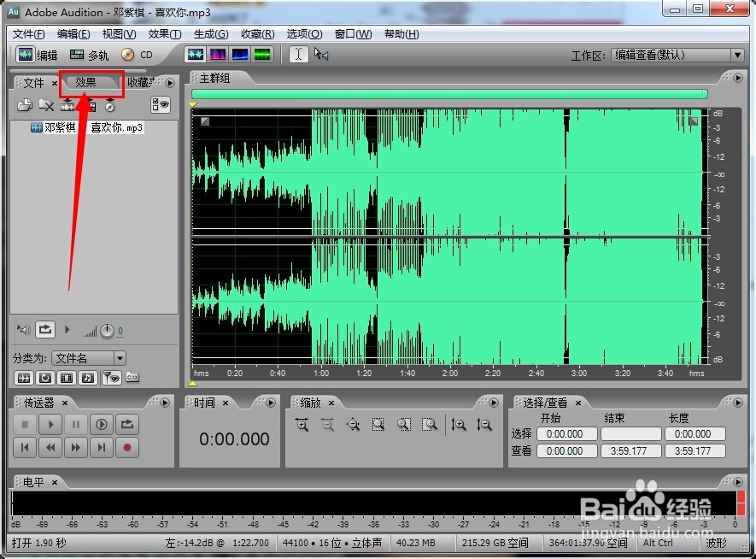The height and width of the screenshot is (559, 756).
Task: Click the import file folder icon
Action: click(x=25, y=104)
